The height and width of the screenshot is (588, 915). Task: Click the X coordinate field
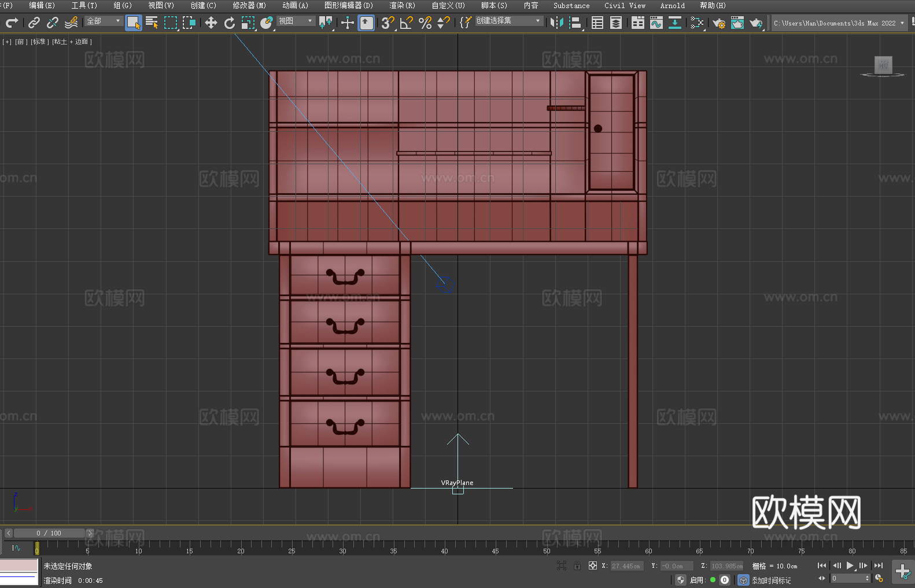pyautogui.click(x=627, y=566)
